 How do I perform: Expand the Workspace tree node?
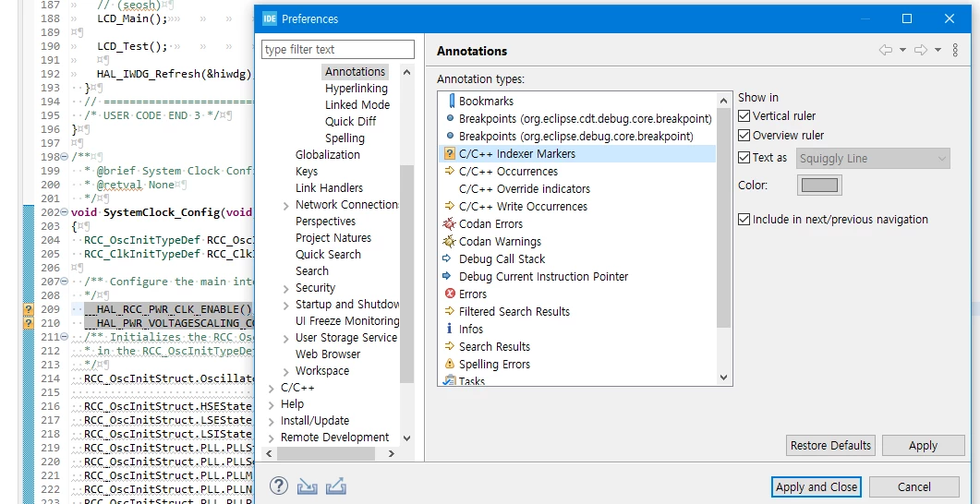pos(285,372)
